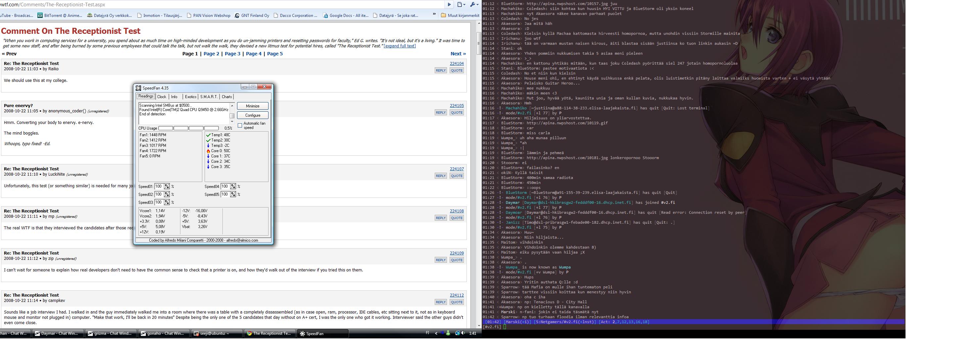Open the Chrome page menu icon
980x348 pixels.
pos(461,5)
